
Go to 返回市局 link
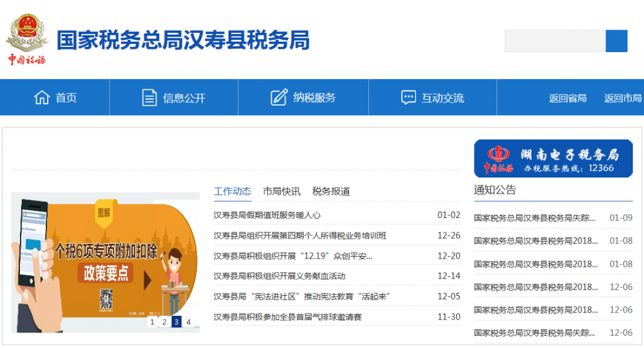click(x=623, y=98)
